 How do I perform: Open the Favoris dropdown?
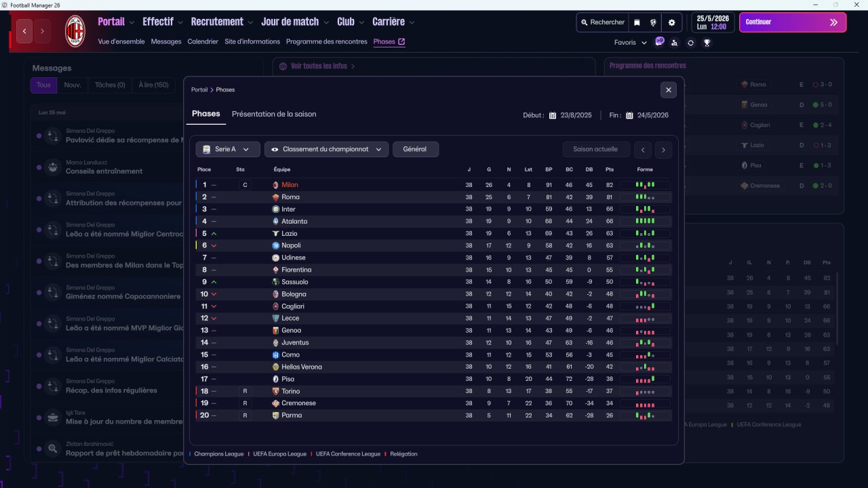coord(631,43)
